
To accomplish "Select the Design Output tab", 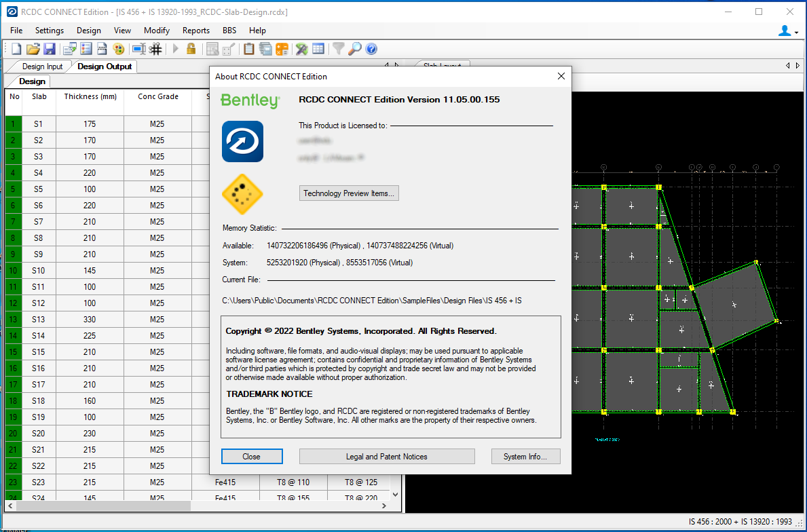I will (x=105, y=66).
